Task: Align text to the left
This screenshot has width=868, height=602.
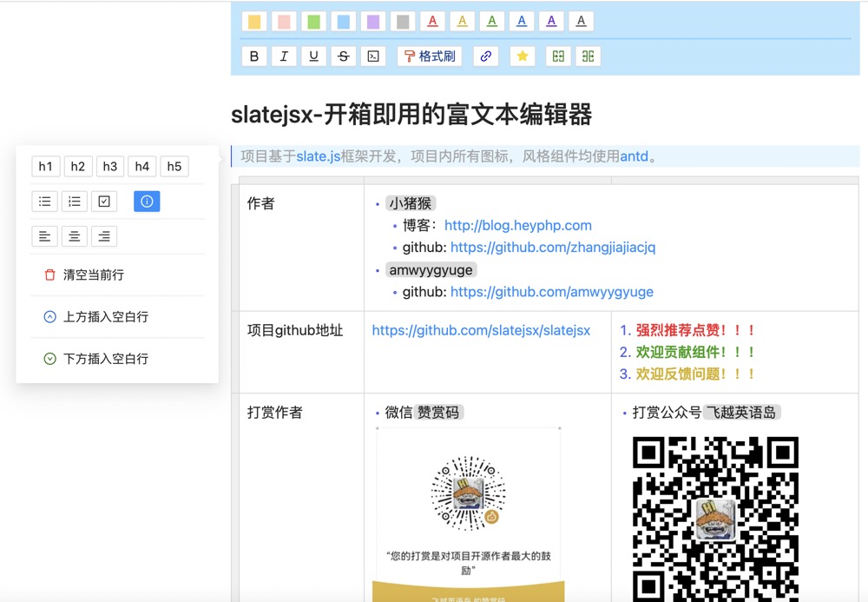Action: point(45,236)
